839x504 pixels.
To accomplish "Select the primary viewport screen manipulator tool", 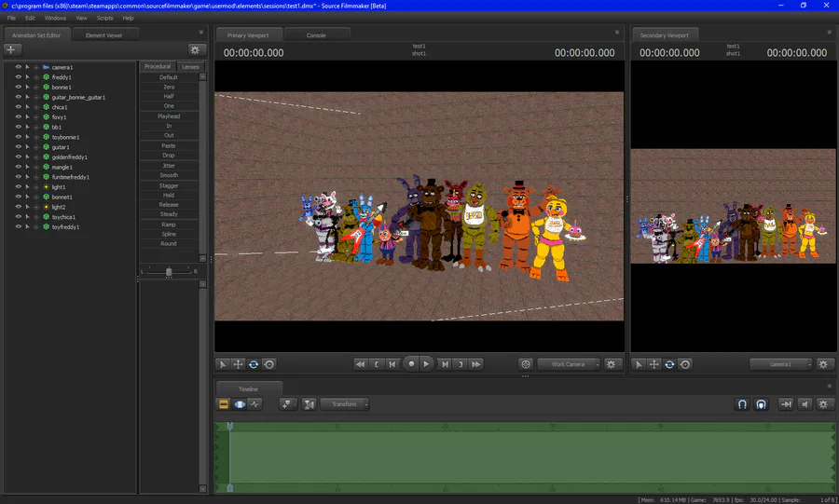I will coord(269,364).
